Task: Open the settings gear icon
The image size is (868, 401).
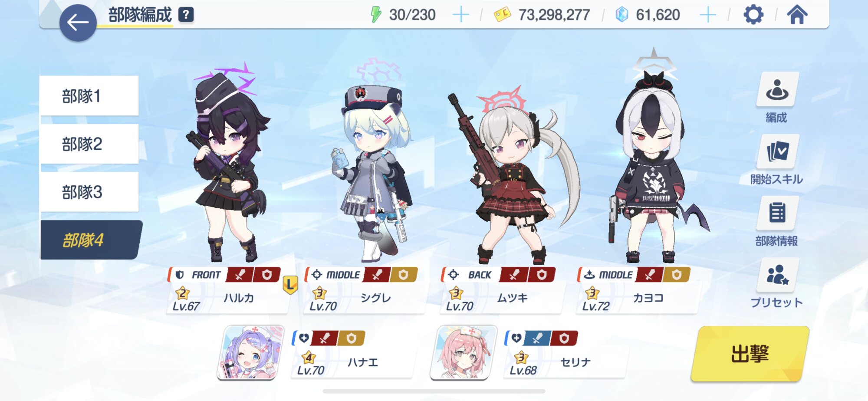Action: click(753, 15)
